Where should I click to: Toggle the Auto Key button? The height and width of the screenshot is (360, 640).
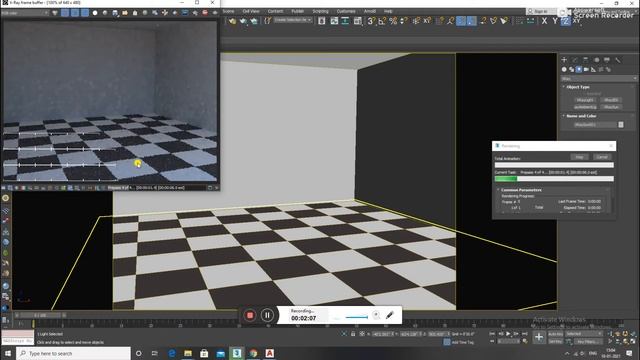pyautogui.click(x=556, y=334)
